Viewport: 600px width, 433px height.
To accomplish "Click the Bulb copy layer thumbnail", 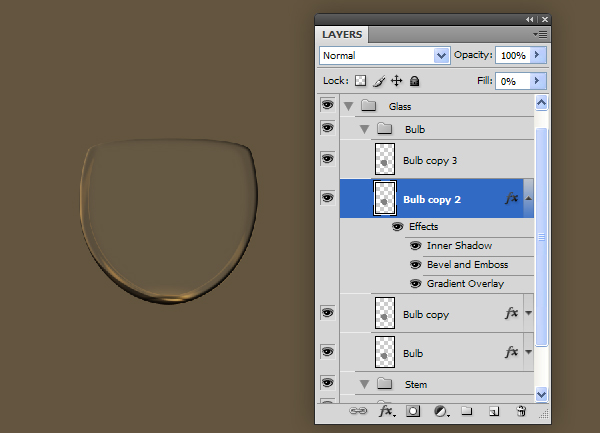I will (x=385, y=313).
